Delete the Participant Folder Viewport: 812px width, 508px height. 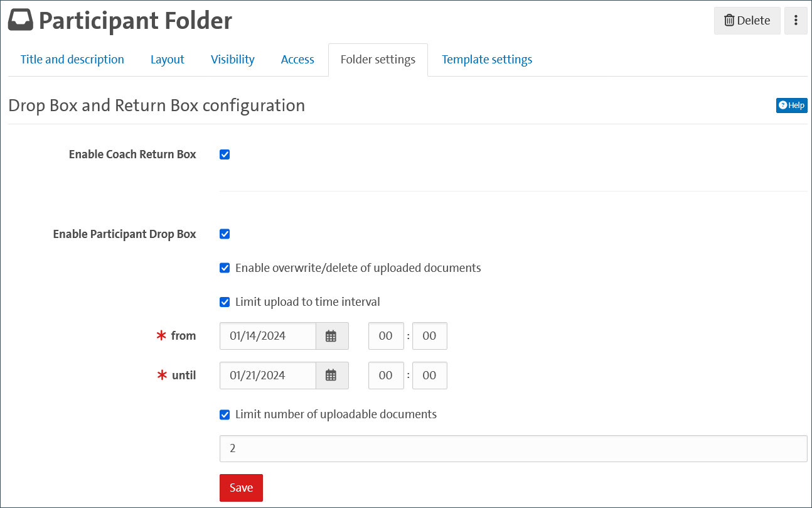[747, 21]
